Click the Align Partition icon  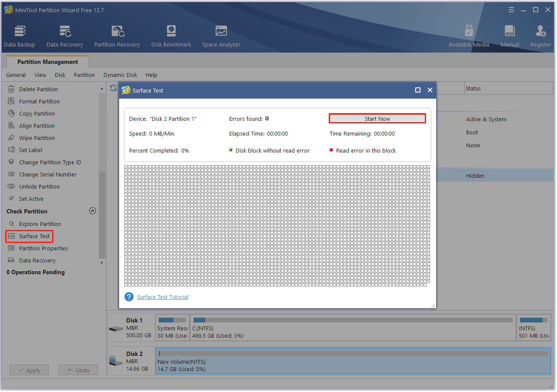(11, 126)
